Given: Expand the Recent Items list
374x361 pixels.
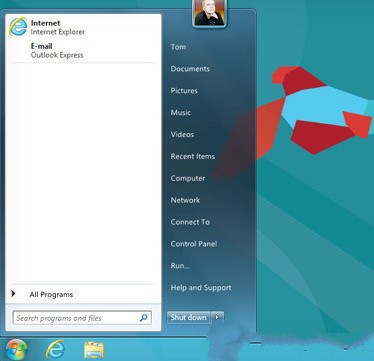Looking at the screenshot, I should point(193,156).
